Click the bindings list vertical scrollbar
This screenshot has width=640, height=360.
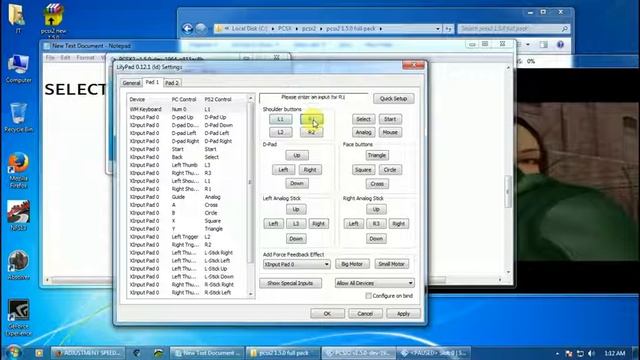click(x=251, y=196)
